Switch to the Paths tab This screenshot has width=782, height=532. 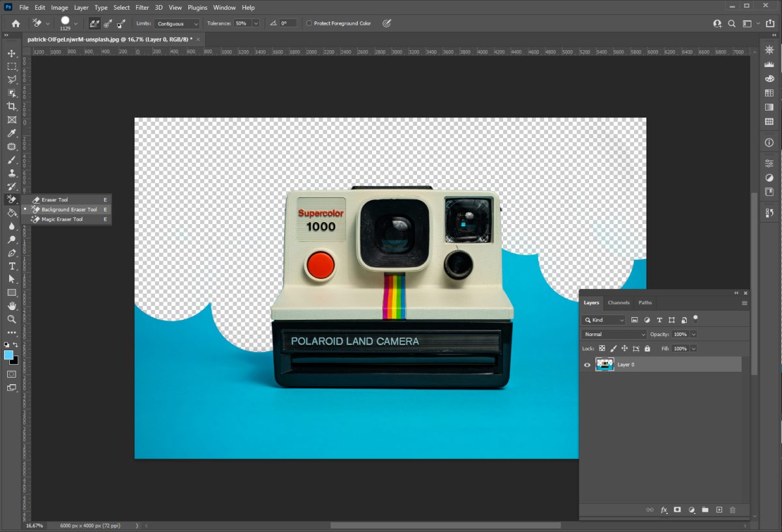coord(645,303)
